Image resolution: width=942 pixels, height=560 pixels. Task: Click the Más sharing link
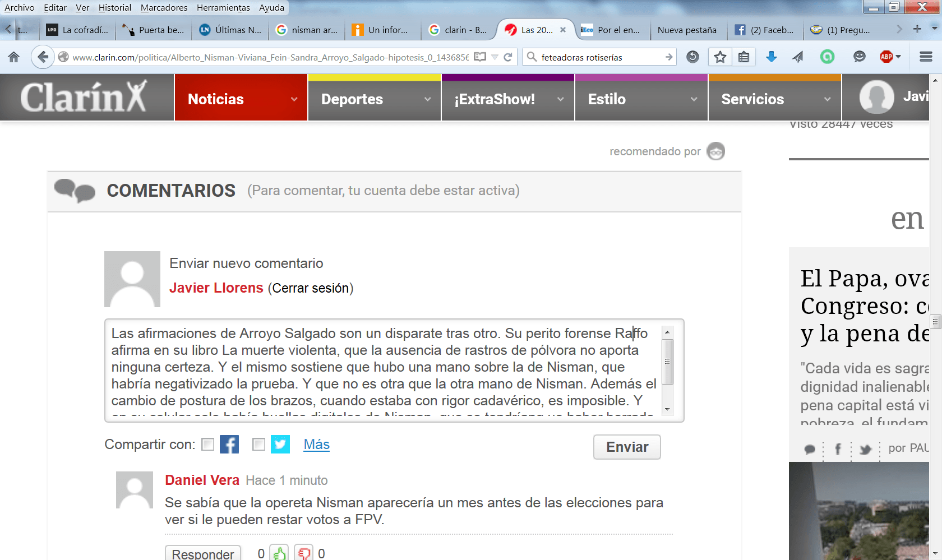[316, 445]
